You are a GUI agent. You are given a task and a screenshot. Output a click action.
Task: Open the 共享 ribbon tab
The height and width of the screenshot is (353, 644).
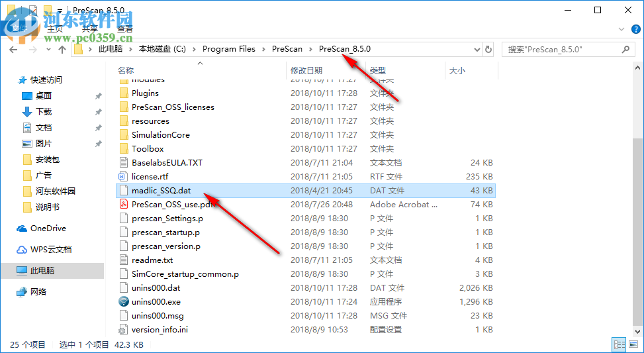(90, 28)
